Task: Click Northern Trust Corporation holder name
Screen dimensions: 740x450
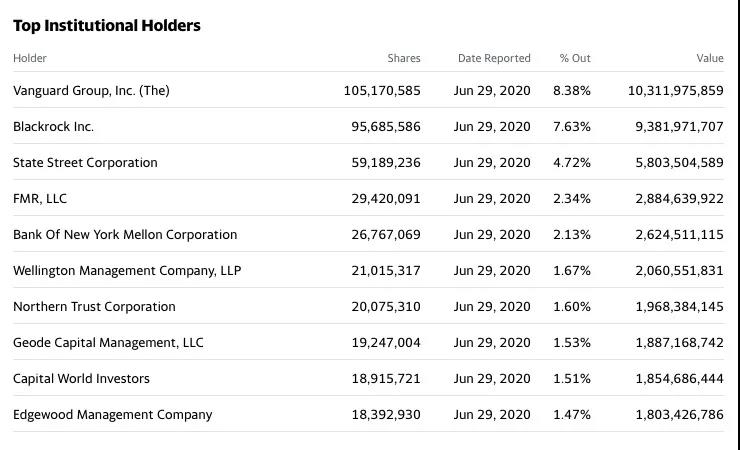Action: tap(94, 307)
